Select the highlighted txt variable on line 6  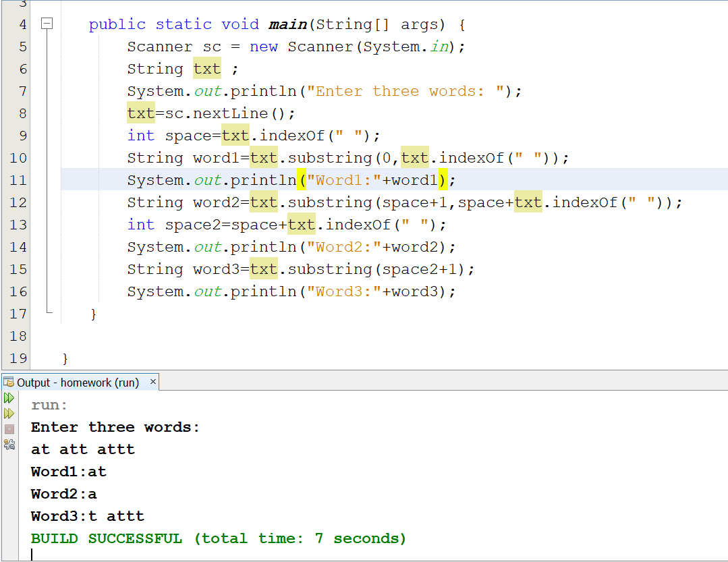[206, 68]
